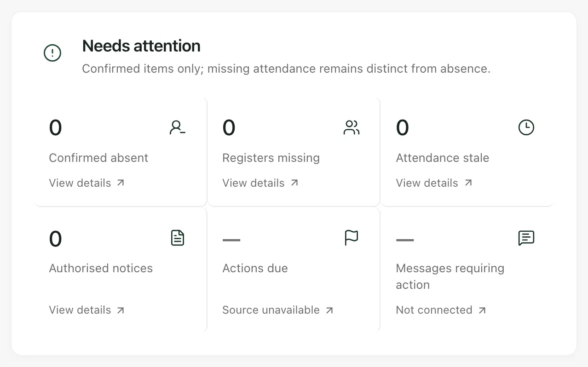Open View details under Attendance stale

point(434,183)
